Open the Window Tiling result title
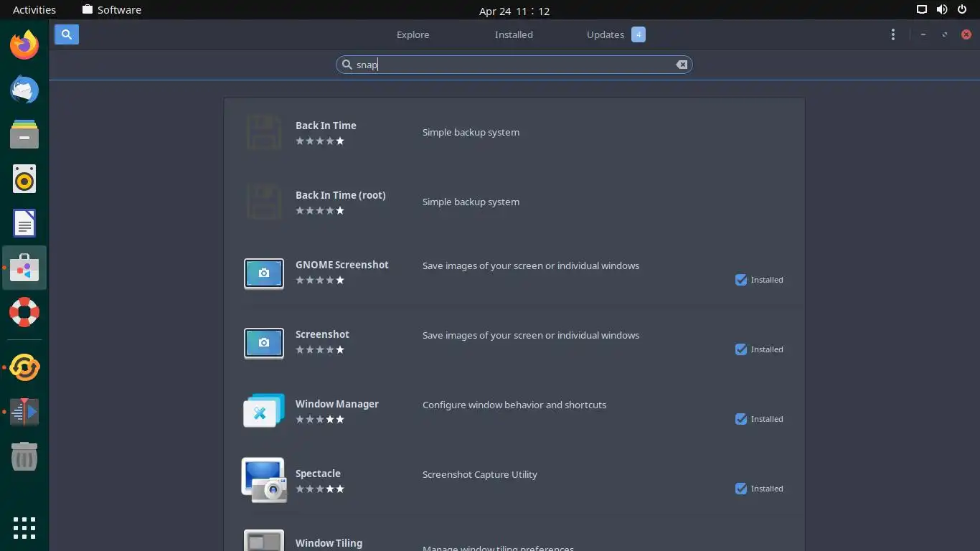The width and height of the screenshot is (980, 551). (329, 543)
